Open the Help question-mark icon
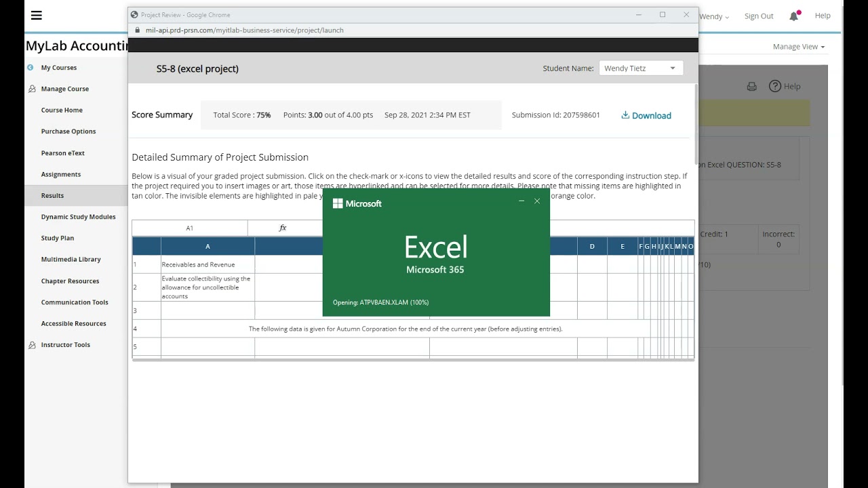 (775, 86)
